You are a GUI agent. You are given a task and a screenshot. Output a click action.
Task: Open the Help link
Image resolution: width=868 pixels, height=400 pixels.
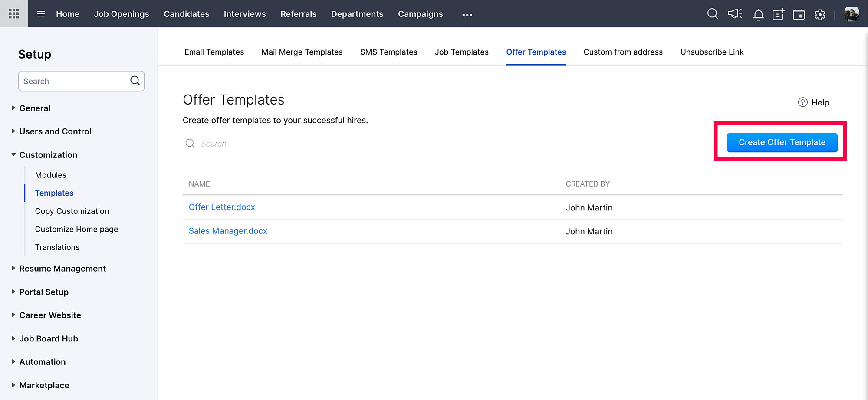point(814,102)
